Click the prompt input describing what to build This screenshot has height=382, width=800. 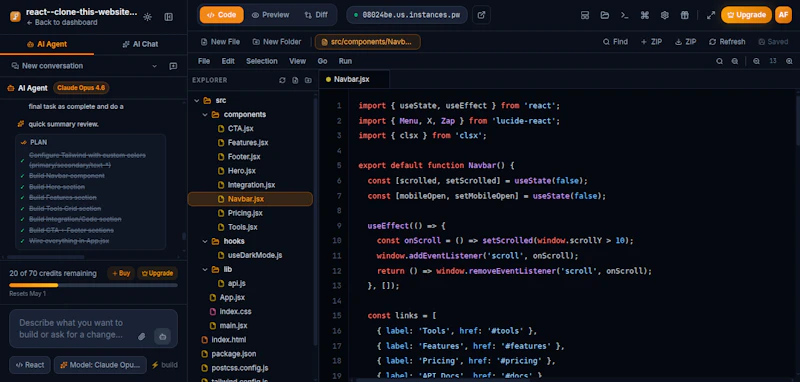[x=93, y=329]
